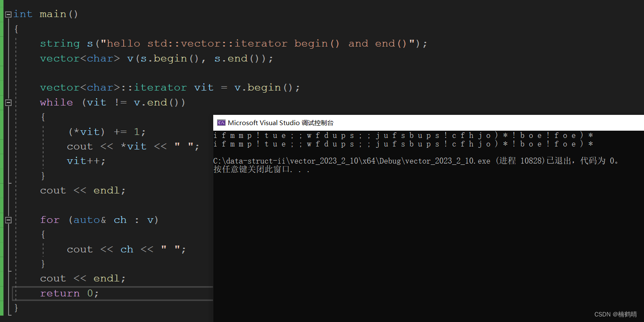Click the second console output line
The width and height of the screenshot is (644, 322).
tap(403, 144)
